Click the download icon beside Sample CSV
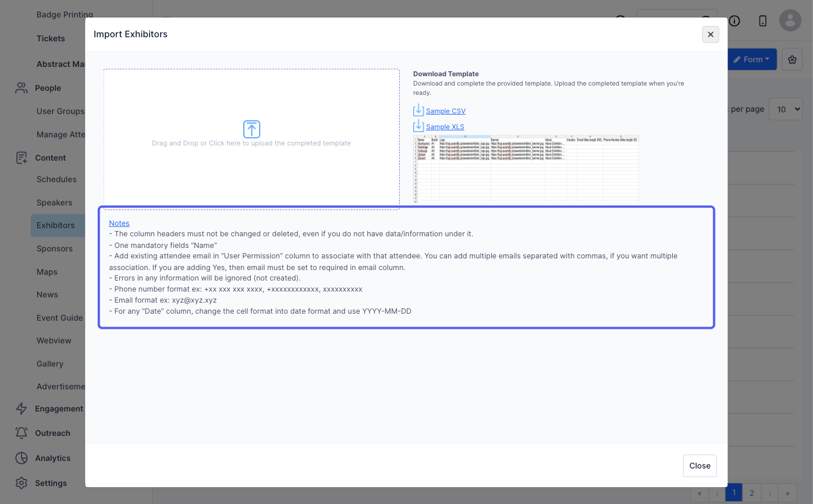This screenshot has width=813, height=504. [418, 110]
